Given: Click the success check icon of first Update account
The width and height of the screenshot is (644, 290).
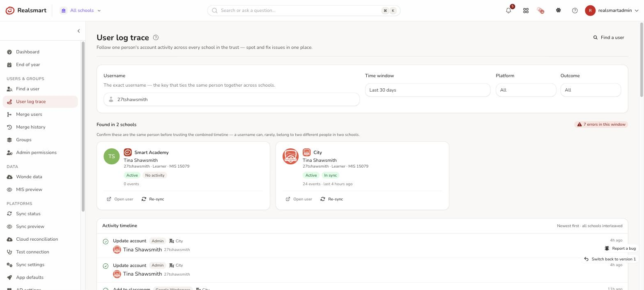Looking at the screenshot, I should tap(106, 242).
